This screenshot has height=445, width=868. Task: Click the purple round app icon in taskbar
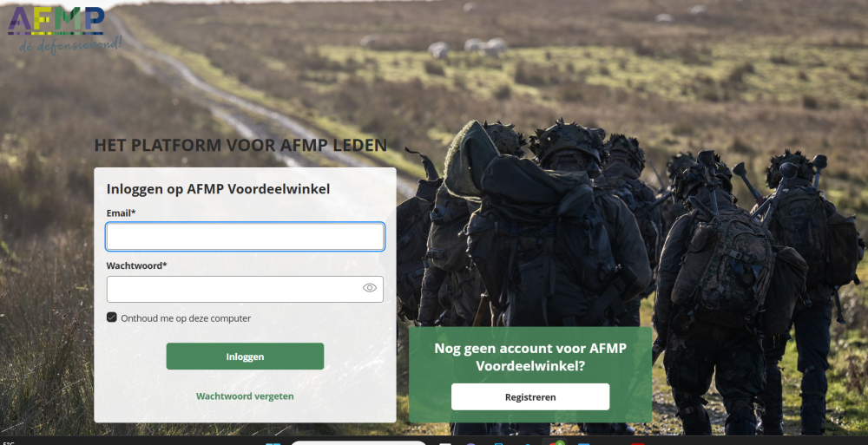pos(470,443)
